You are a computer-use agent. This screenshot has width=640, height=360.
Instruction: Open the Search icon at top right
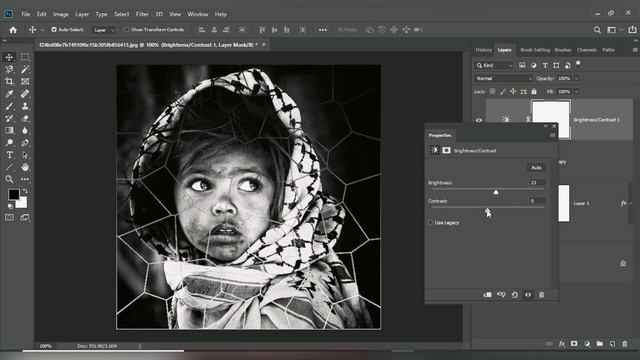597,30
